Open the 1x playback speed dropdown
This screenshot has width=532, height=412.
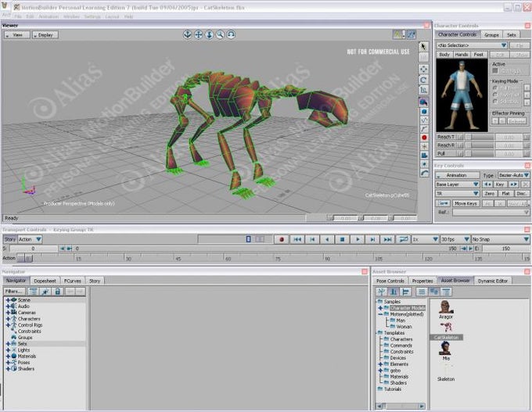coord(425,239)
